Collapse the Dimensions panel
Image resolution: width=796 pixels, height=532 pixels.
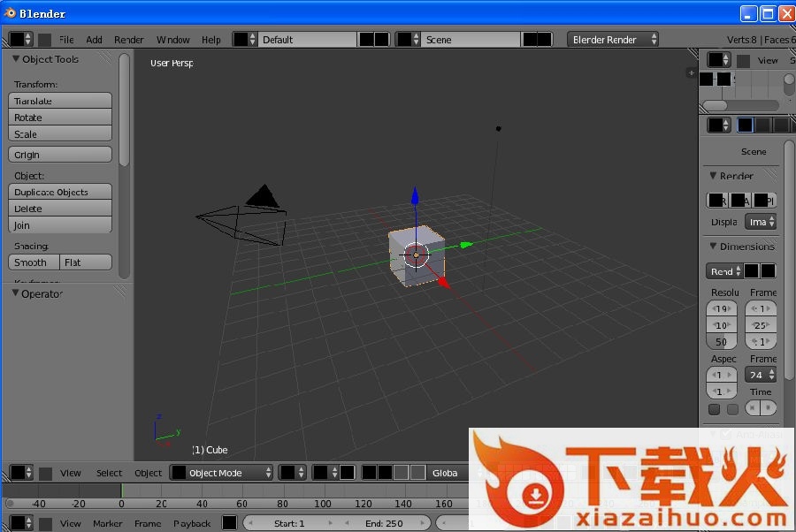pos(713,246)
